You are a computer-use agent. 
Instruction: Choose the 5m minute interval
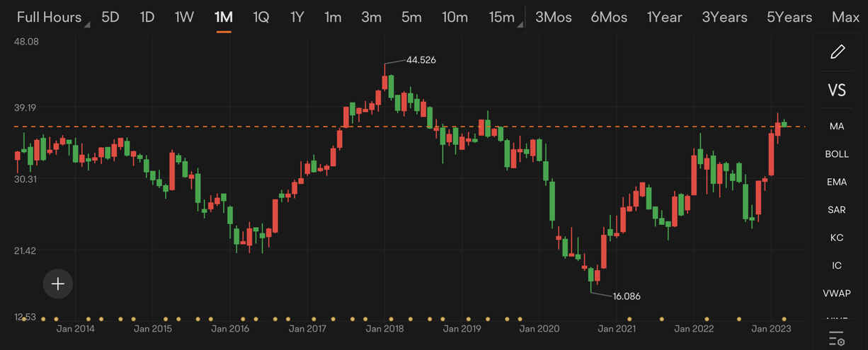411,18
